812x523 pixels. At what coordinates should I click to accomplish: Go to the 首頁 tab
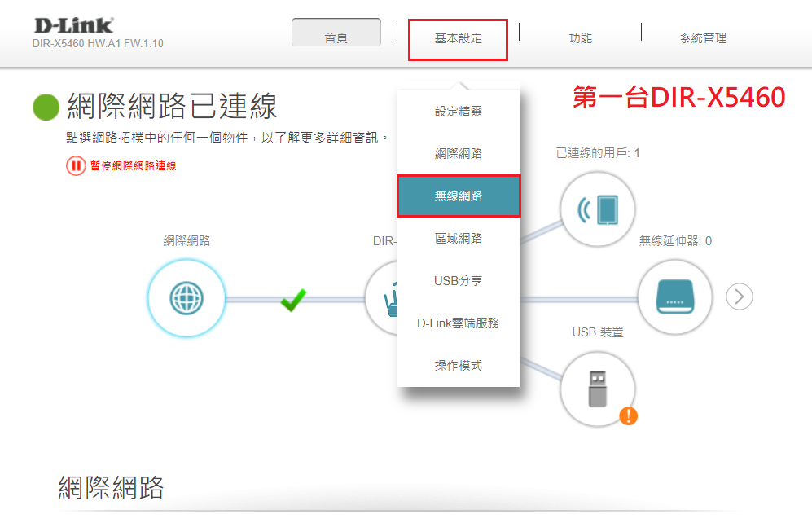(336, 38)
